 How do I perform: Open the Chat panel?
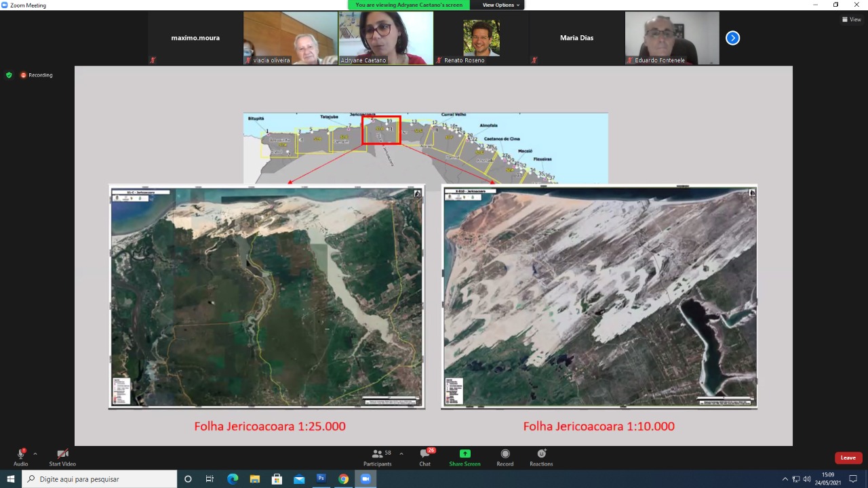tap(425, 457)
